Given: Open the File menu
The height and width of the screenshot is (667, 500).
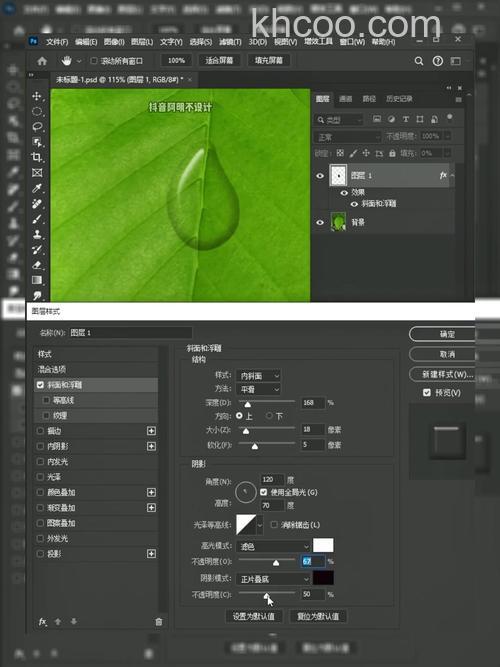Looking at the screenshot, I should pos(57,42).
